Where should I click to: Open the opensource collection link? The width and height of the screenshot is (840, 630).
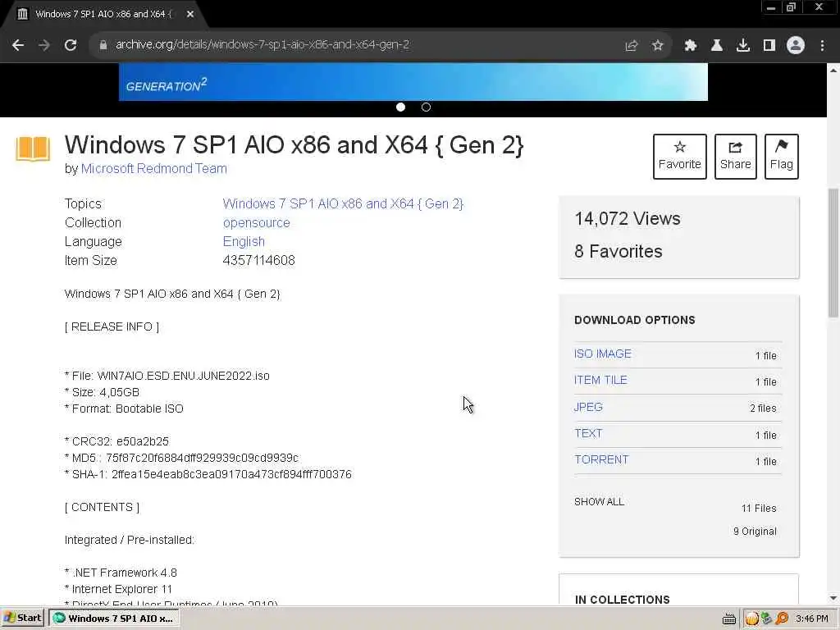coord(256,223)
